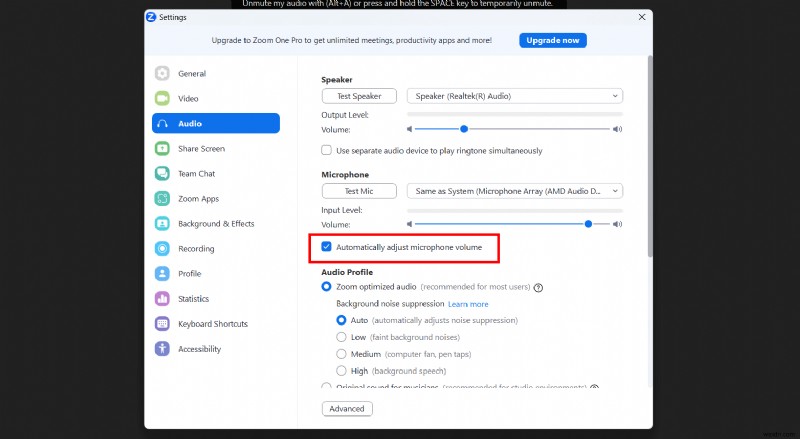This screenshot has height=439, width=800.
Task: Click the Upgrade now button
Action: [x=553, y=40]
